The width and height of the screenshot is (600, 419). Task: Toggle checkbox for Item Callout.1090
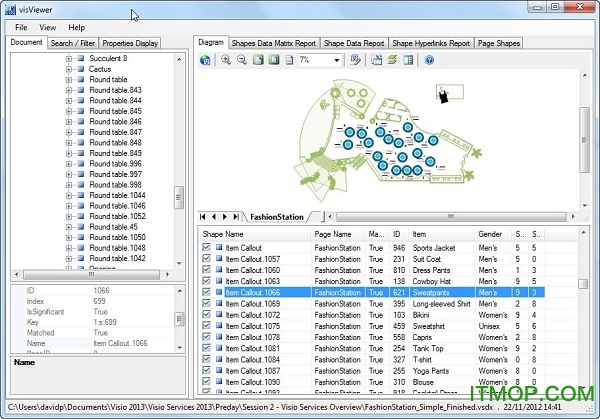tap(206, 381)
